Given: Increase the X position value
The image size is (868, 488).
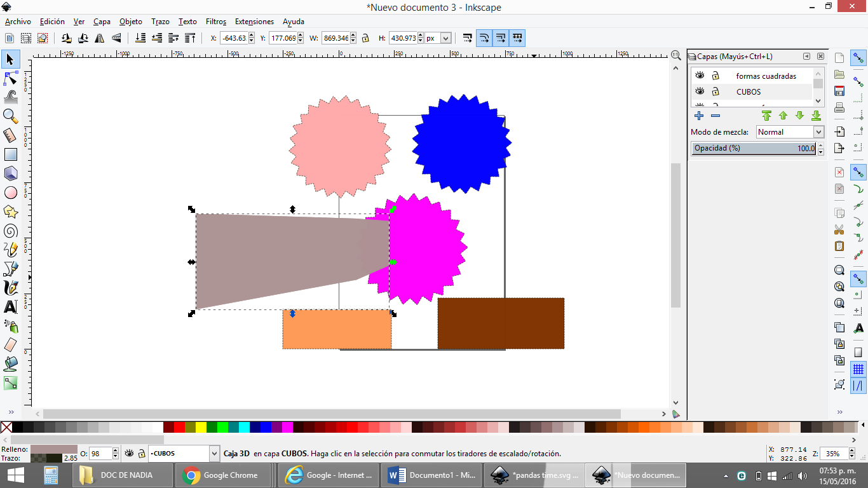Looking at the screenshot, I should coord(252,36).
